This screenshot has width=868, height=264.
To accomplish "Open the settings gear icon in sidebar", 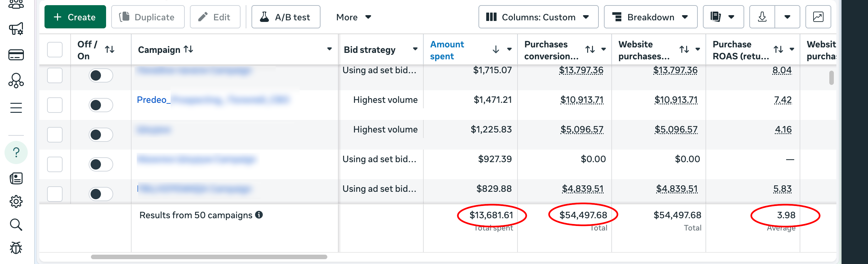I will click(x=16, y=201).
